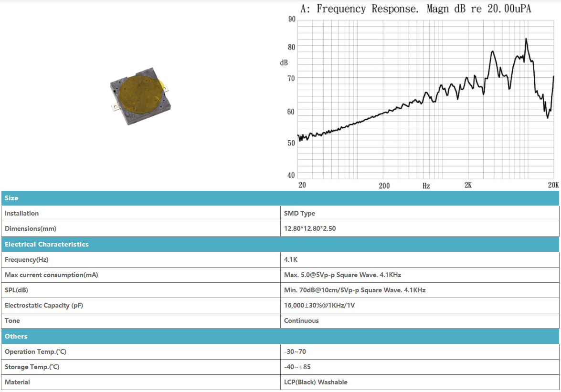Click the 'Frequency(Hz)' label cell

pos(141,260)
